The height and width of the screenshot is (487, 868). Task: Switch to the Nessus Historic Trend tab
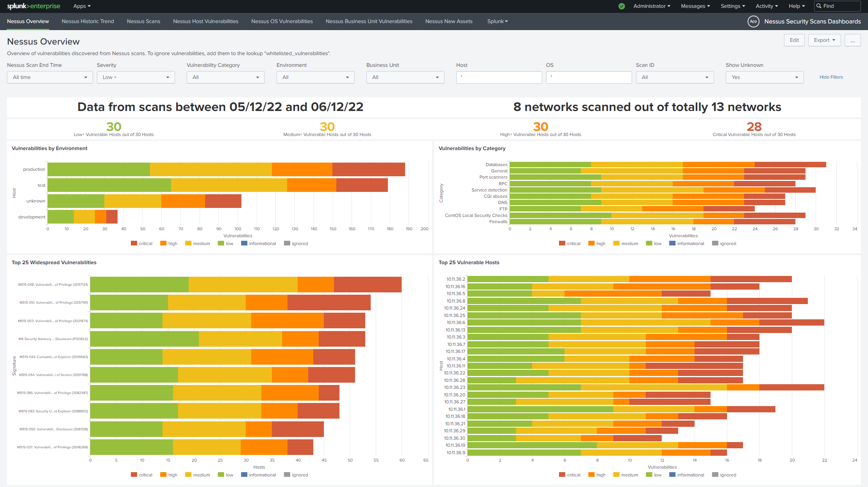[88, 21]
